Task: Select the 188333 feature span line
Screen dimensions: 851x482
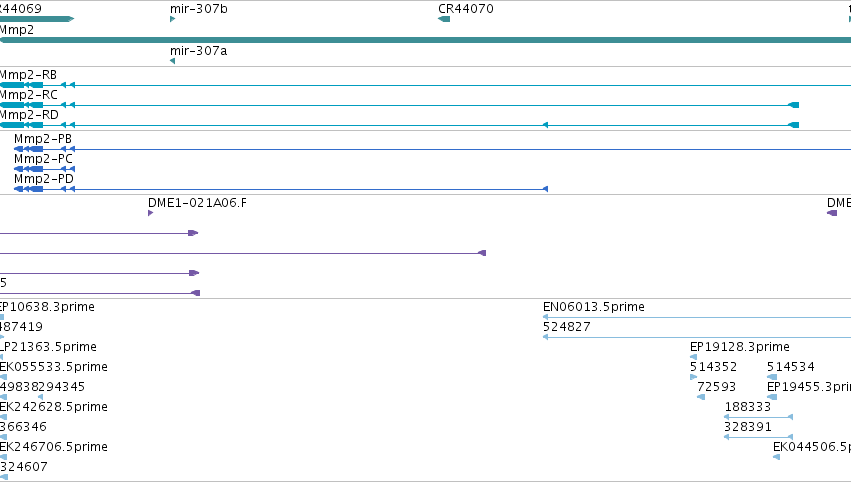Action: pyautogui.click(x=759, y=417)
